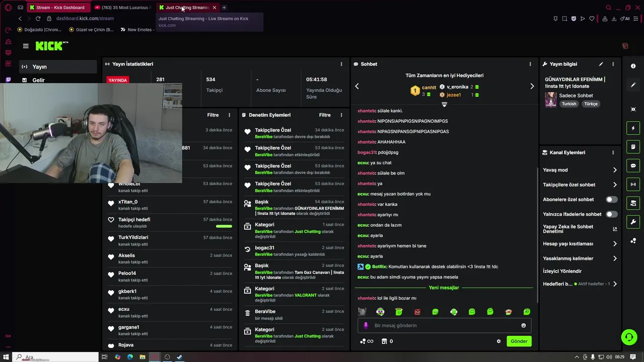Open Yayın İstatistikleri three-dot menu

(341, 64)
